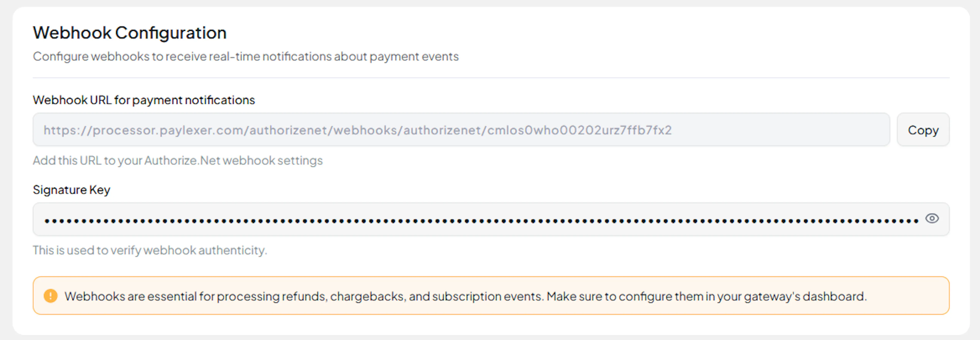980x340 pixels.
Task: Click the Webhook URL for payment notifications label
Action: click(144, 100)
